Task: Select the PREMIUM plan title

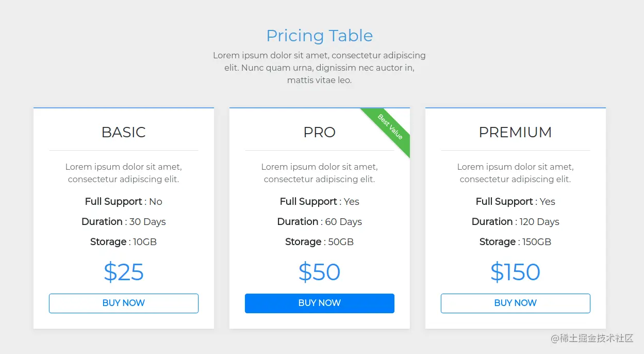Action: (515, 132)
